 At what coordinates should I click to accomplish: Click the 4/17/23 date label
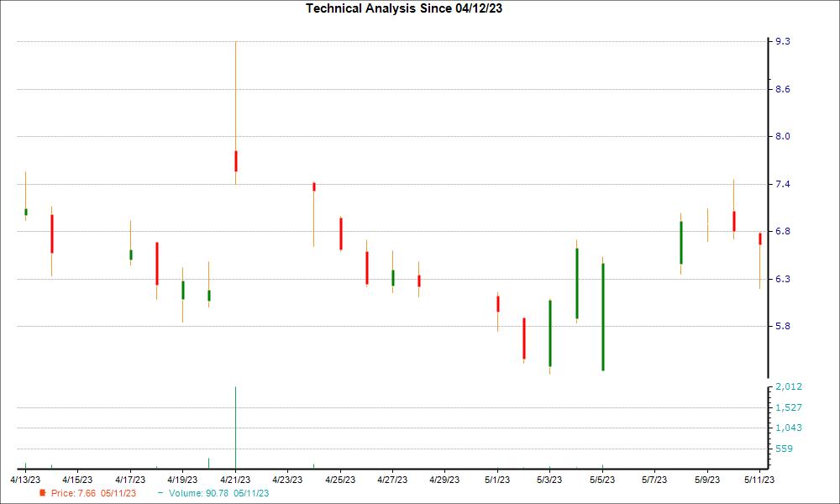[130, 480]
